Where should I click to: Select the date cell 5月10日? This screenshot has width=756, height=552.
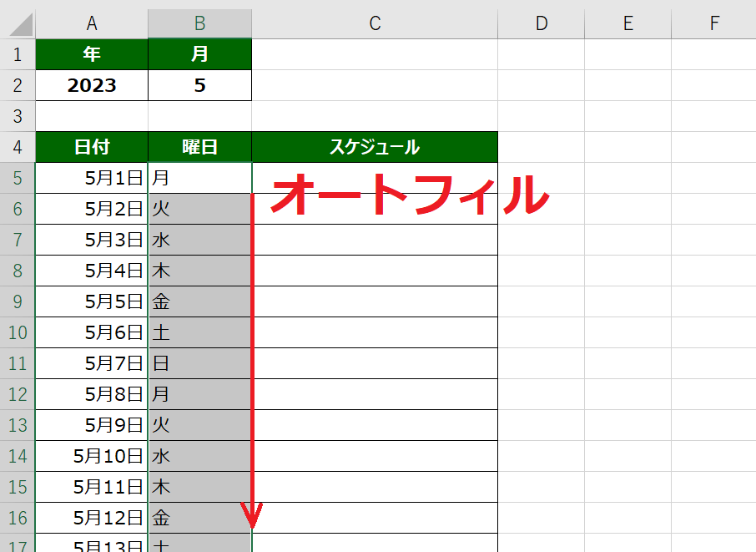(92, 456)
